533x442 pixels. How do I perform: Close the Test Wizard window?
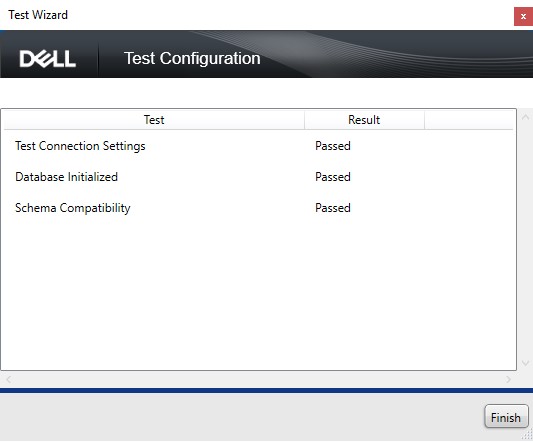coord(523,16)
